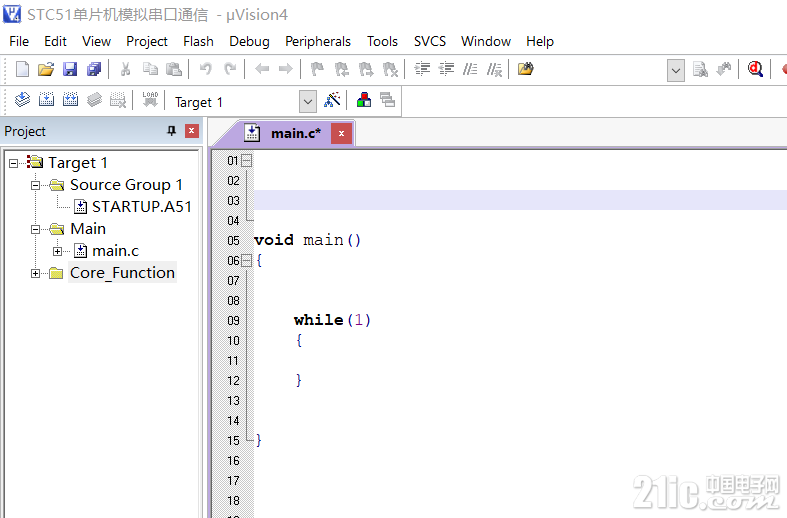Open Manage Components colored blocks icon
This screenshot has height=518, width=787.
364,100
